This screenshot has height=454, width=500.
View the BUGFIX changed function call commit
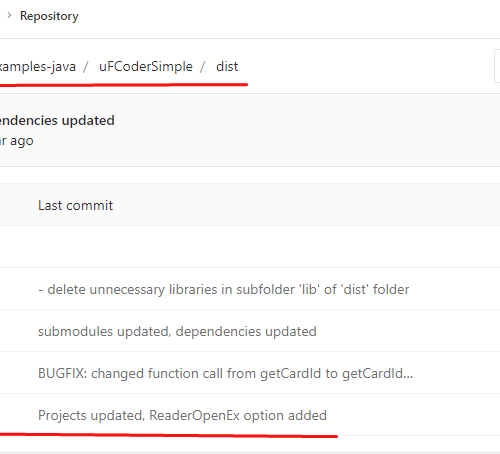click(x=225, y=373)
